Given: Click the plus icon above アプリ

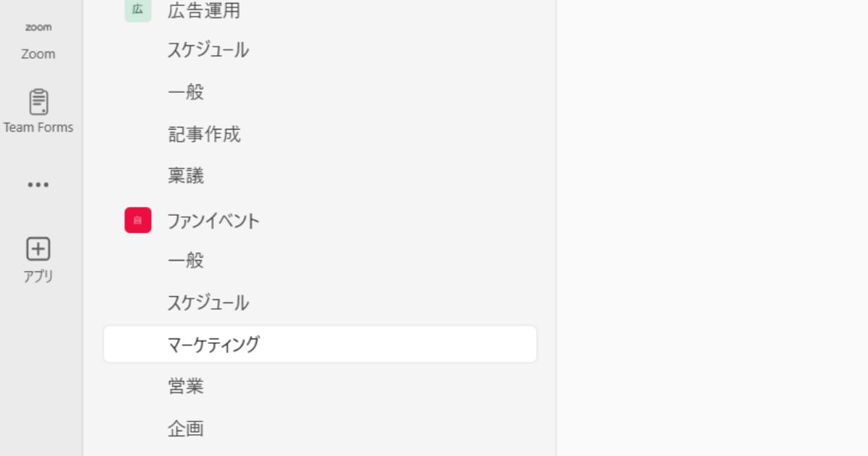Looking at the screenshot, I should click(38, 248).
